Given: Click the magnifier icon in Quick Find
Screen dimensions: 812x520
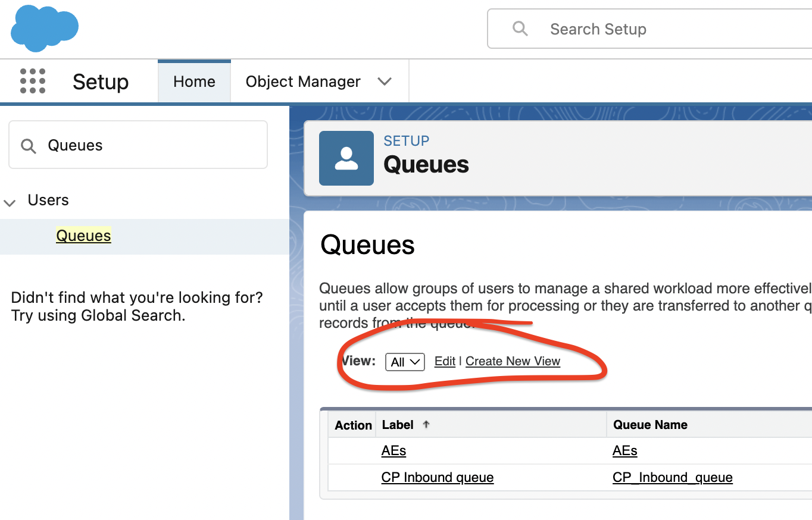Looking at the screenshot, I should 27,145.
